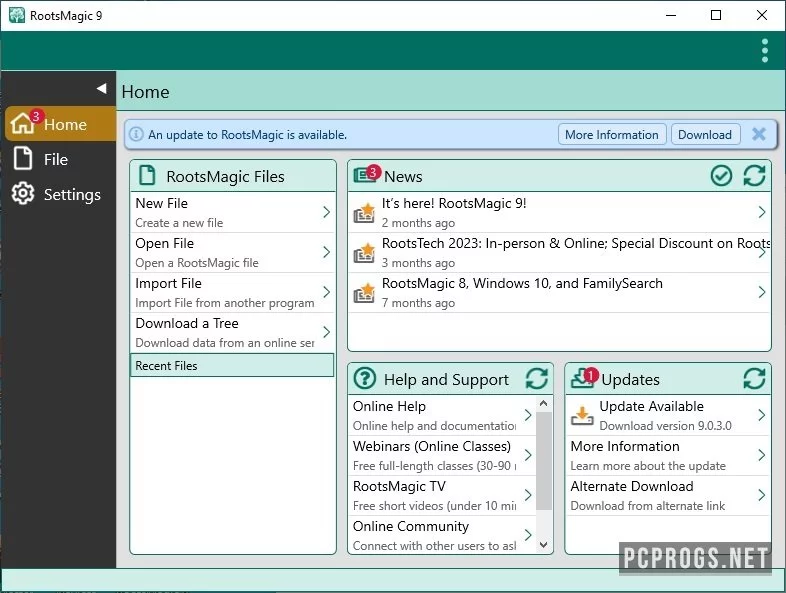Click the News newspaper icon with badge

tap(366, 174)
